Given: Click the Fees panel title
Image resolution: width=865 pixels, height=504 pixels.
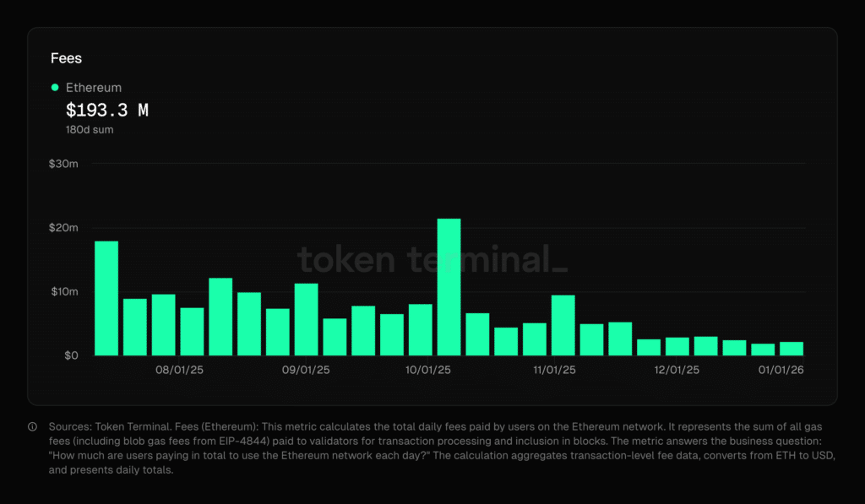Looking at the screenshot, I should coord(66,58).
